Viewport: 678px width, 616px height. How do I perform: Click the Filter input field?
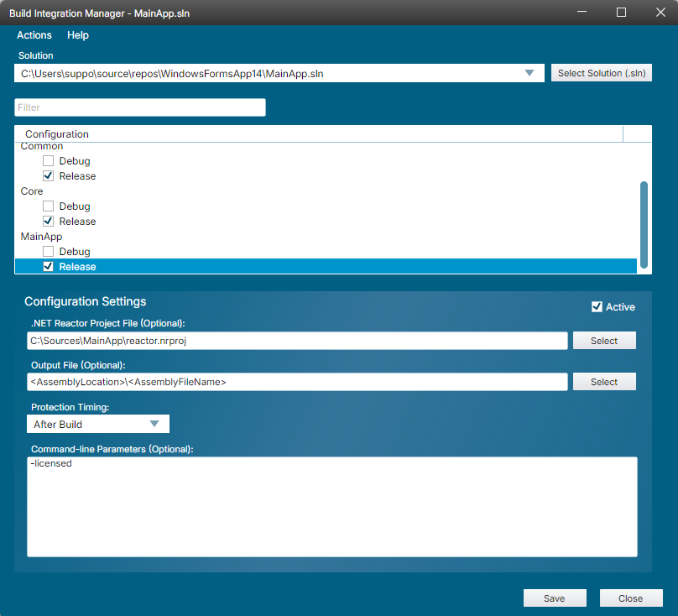140,107
